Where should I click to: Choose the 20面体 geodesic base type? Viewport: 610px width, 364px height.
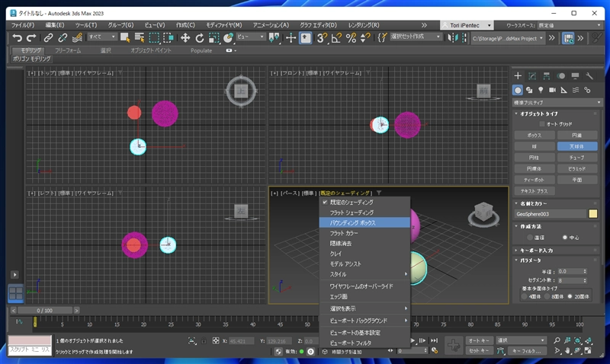point(570,296)
